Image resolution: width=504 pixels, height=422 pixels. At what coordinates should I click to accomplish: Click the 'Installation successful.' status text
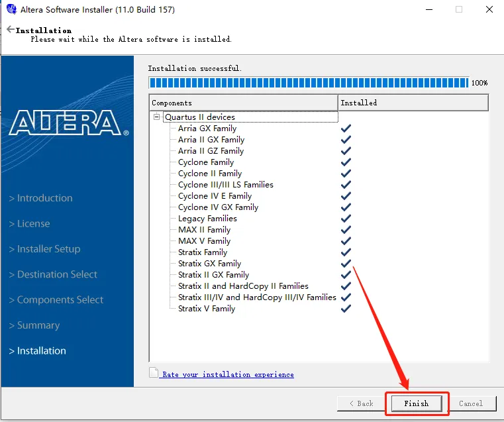pos(195,68)
